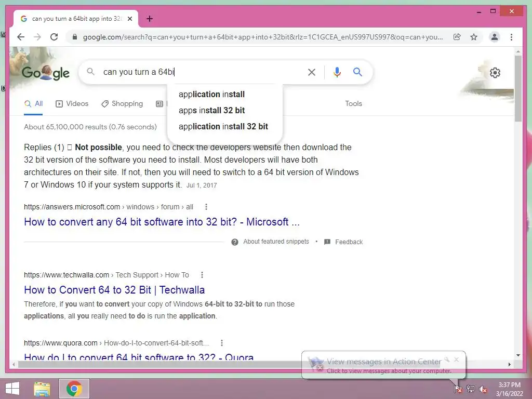Click the https://www.quora.com breadcrumb

click(x=61, y=343)
